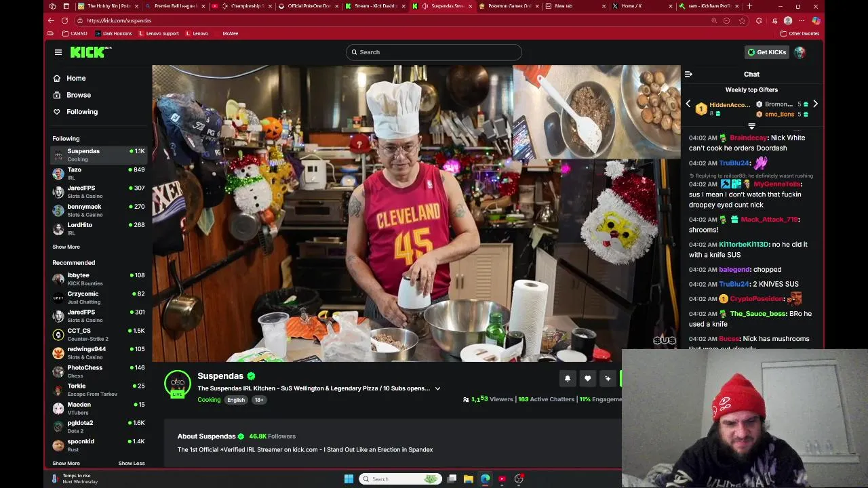Screen dimensions: 868x488
Task: Switch to Official PokeOne tab
Action: pos(308,6)
